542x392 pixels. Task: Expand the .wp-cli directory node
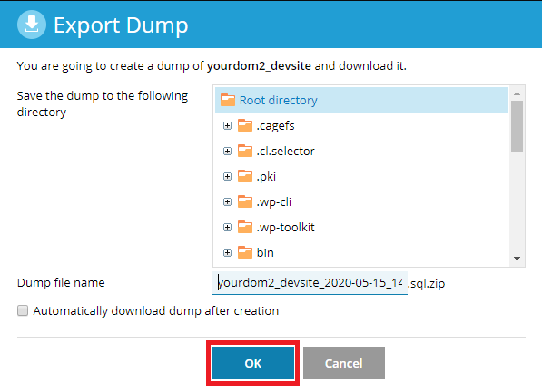coord(227,202)
